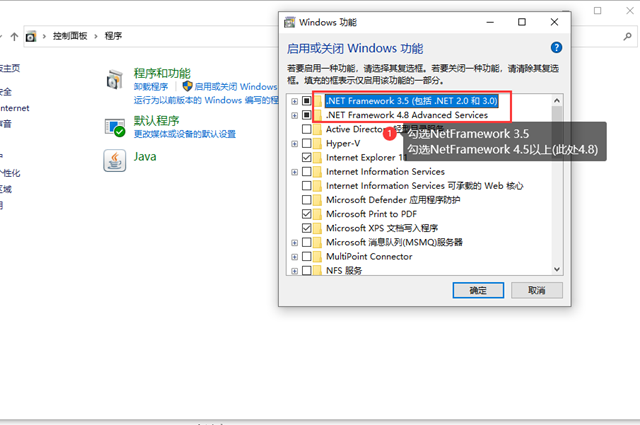
Task: Toggle the .NET Framework 4.8 Advanced Services checkbox
Action: coord(307,115)
